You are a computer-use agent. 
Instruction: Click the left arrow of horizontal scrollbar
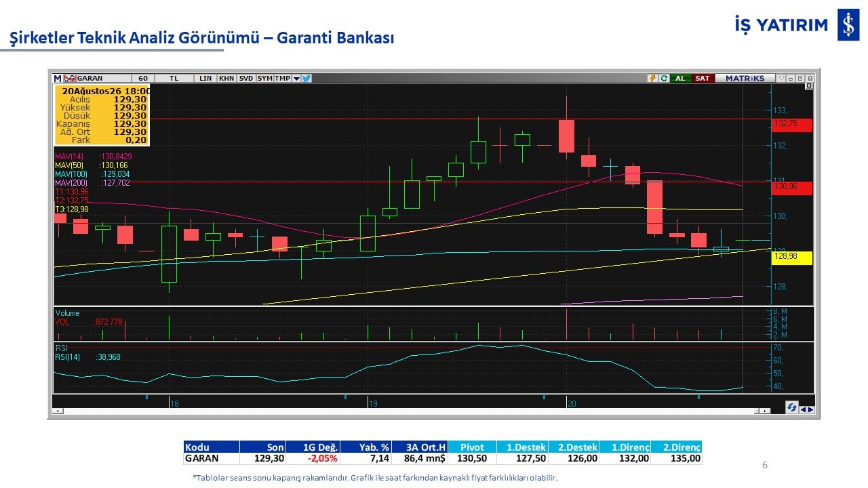pyautogui.click(x=58, y=411)
